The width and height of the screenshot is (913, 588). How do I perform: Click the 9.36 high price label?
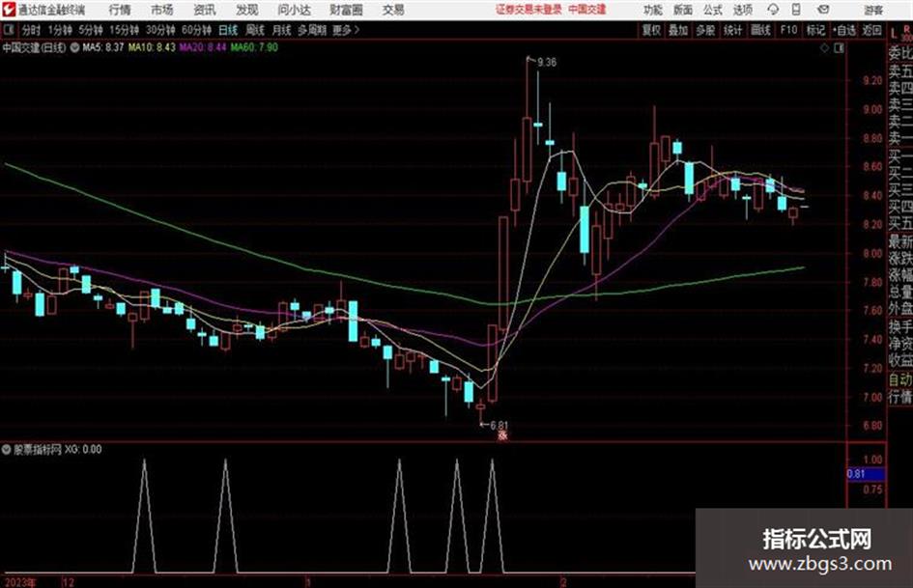(546, 63)
